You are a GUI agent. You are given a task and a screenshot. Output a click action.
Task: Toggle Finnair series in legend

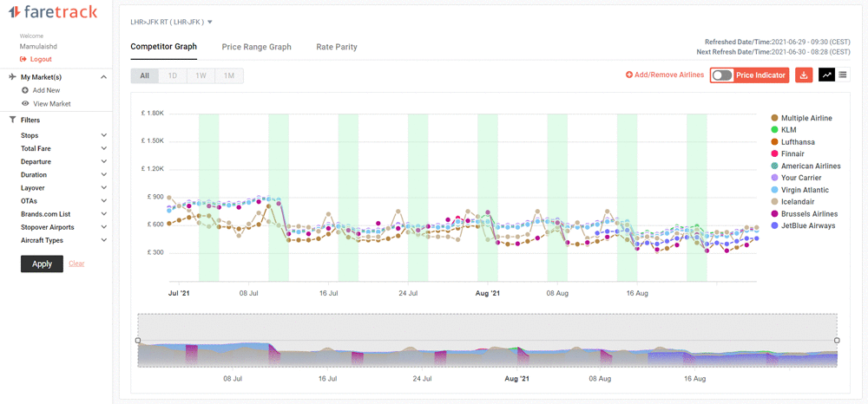tap(788, 153)
